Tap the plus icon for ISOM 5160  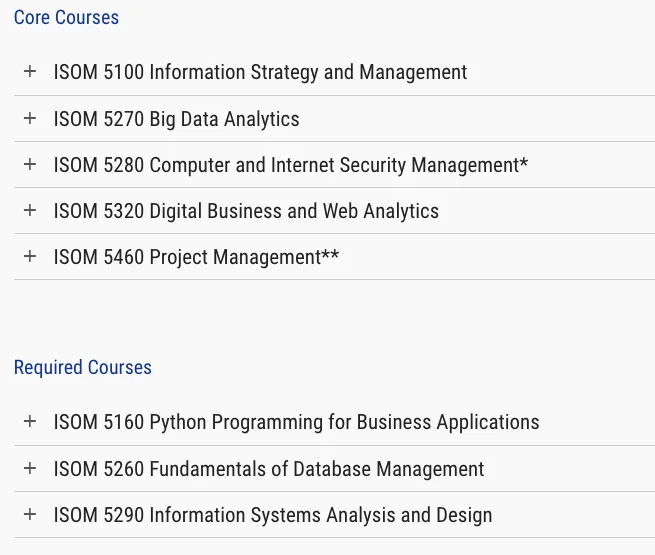click(x=30, y=422)
